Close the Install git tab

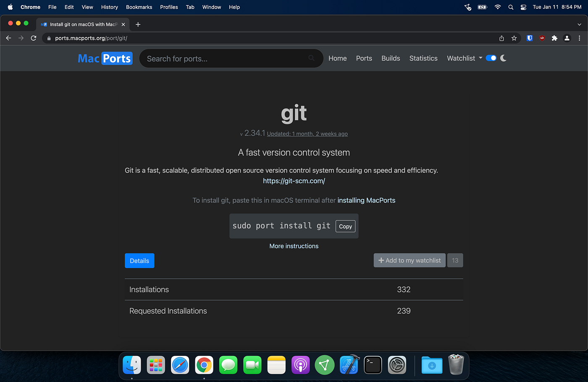click(x=123, y=24)
